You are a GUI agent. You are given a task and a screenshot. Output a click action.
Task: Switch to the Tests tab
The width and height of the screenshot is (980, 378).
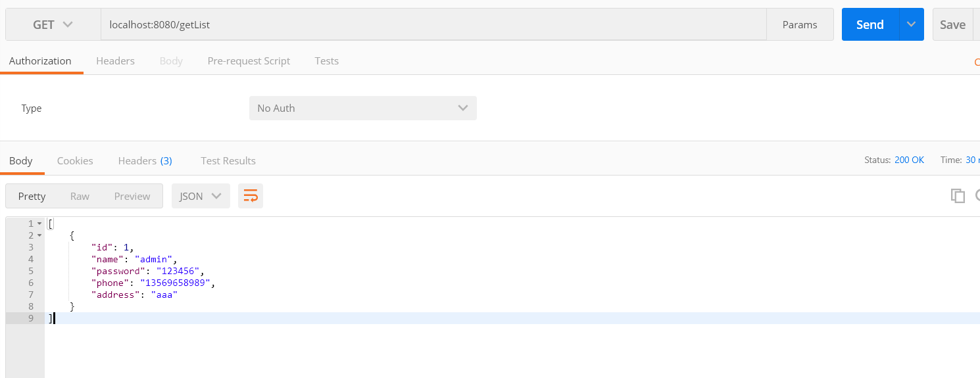(x=326, y=60)
